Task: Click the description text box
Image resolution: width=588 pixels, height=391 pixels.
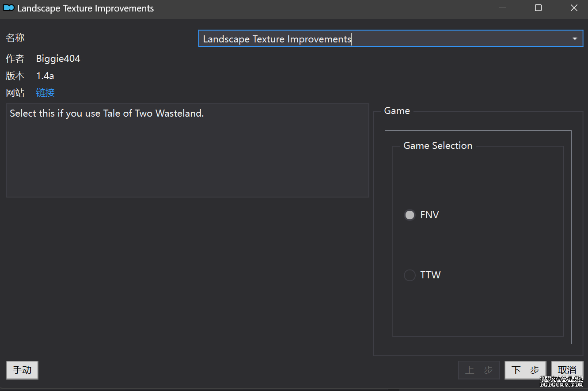Action: 187,150
